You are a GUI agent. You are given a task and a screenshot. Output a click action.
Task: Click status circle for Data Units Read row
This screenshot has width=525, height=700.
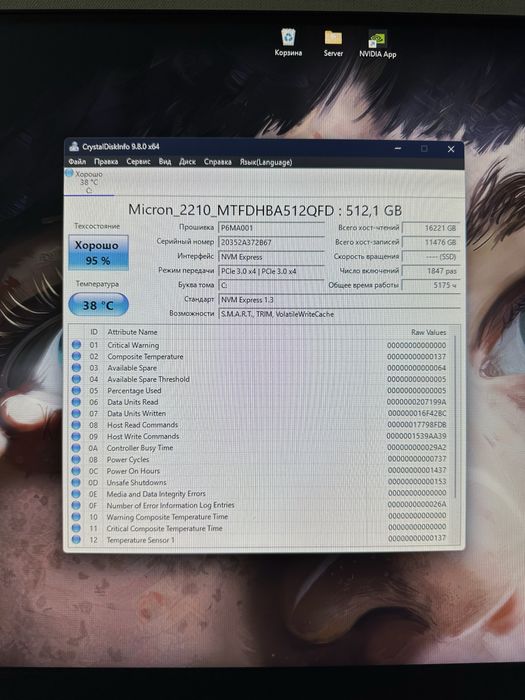tap(76, 402)
